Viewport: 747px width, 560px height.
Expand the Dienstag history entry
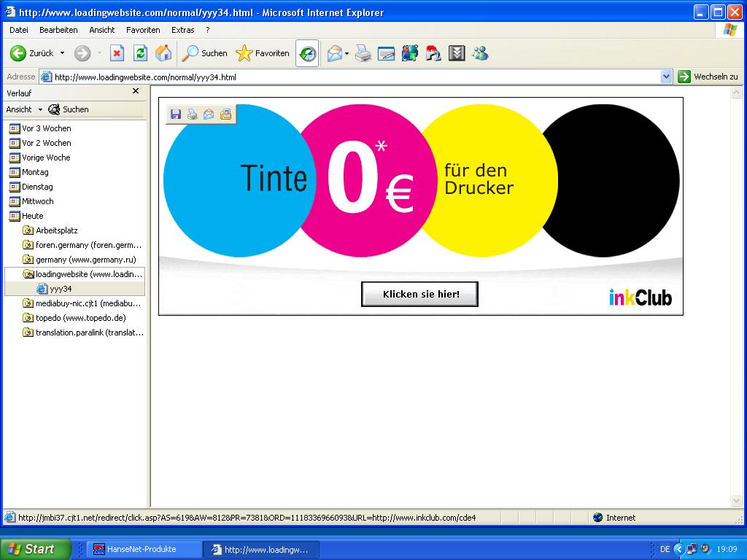(x=31, y=187)
